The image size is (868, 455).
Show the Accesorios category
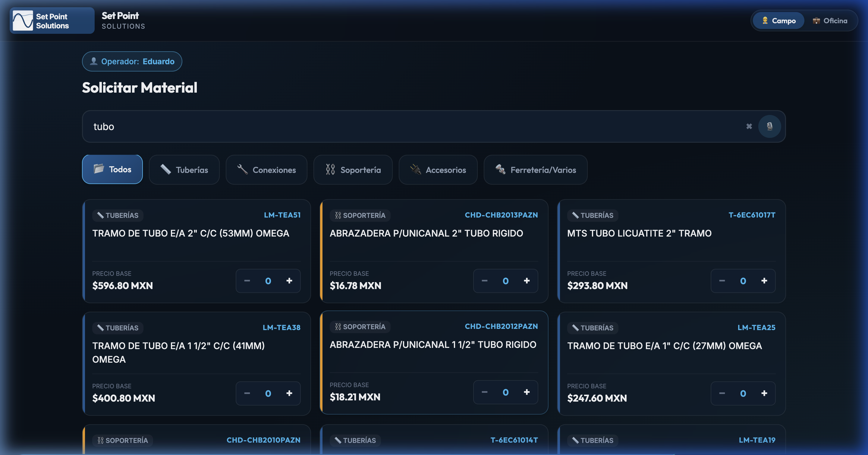pos(438,170)
